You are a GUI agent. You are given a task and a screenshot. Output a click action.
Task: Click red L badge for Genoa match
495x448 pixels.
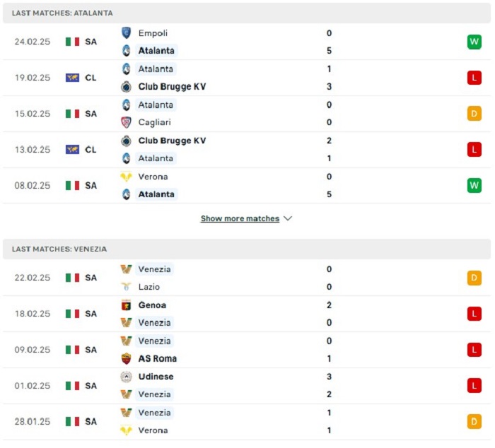pyautogui.click(x=474, y=314)
